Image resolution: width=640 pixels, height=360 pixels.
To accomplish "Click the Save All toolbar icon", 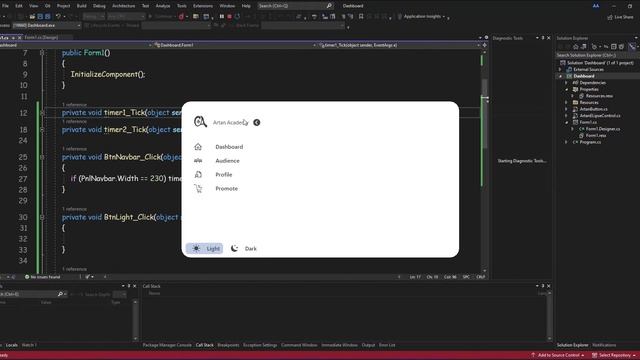I will (48, 16).
